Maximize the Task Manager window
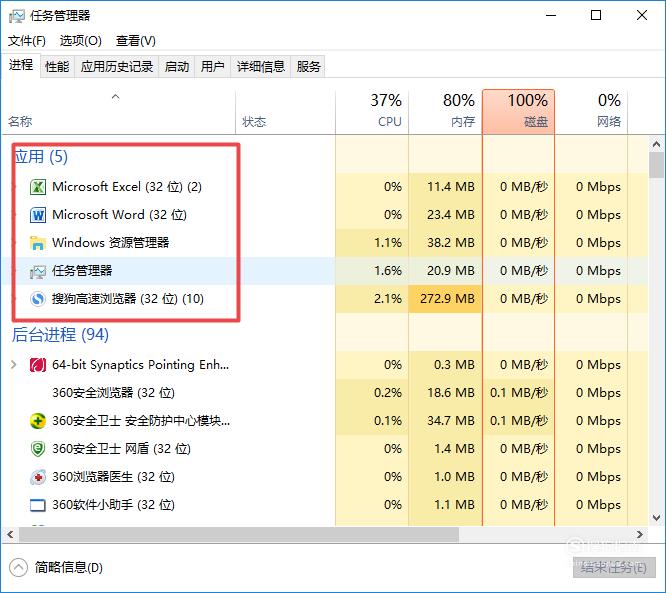The image size is (666, 593). click(x=596, y=16)
